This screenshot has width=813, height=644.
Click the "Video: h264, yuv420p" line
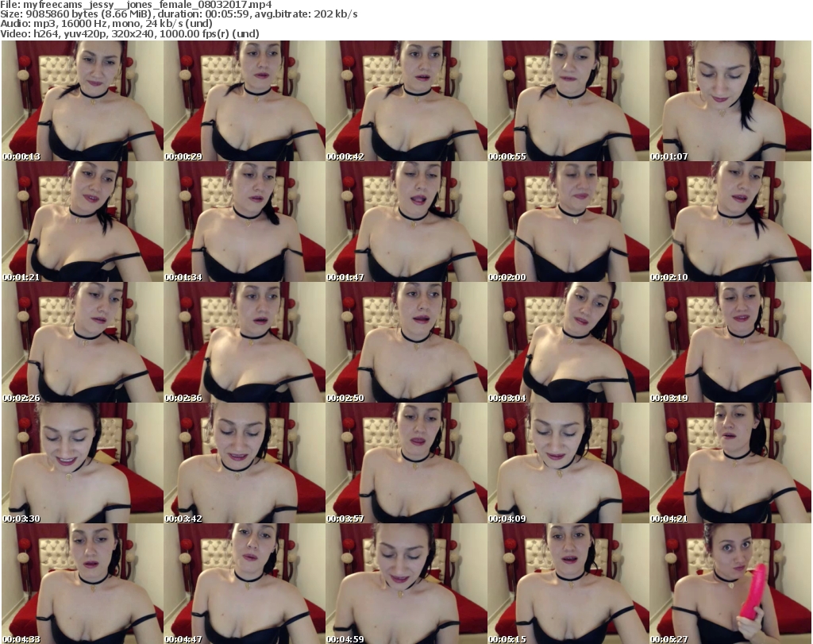pyautogui.click(x=129, y=33)
